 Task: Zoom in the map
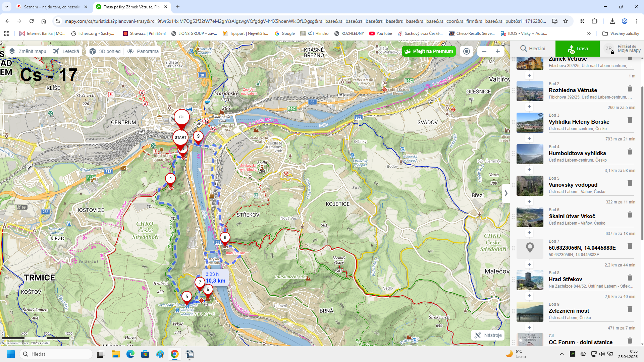[498, 51]
